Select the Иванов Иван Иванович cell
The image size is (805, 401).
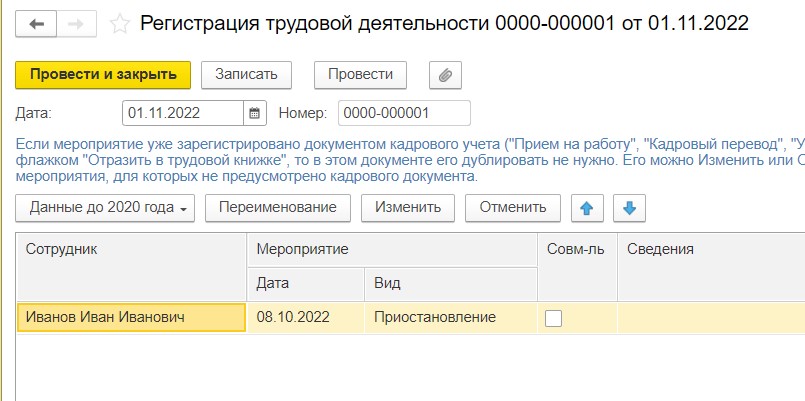131,318
